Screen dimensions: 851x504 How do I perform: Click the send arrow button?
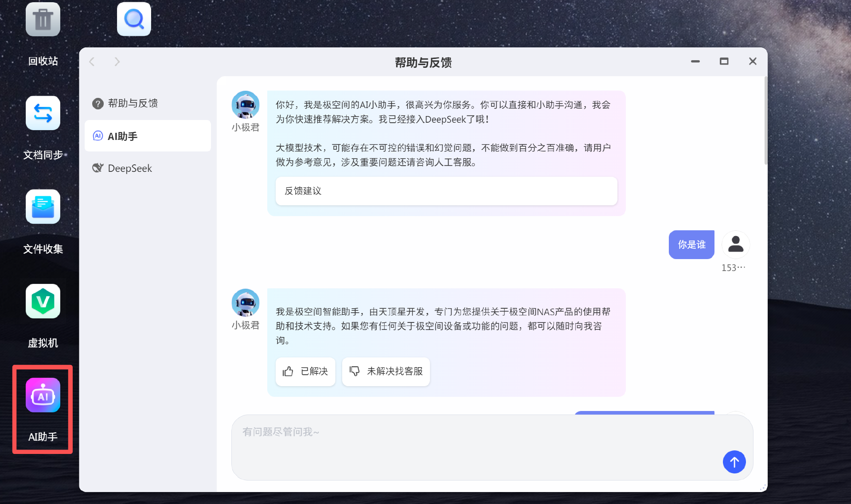point(734,462)
